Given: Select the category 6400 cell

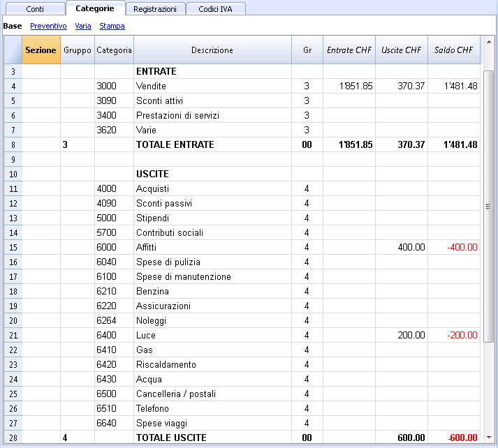Looking at the screenshot, I should point(114,335).
